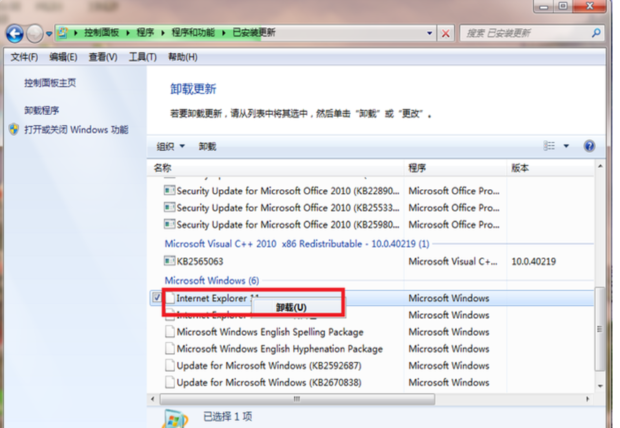
Task: Click the blue help icon
Action: click(x=589, y=146)
